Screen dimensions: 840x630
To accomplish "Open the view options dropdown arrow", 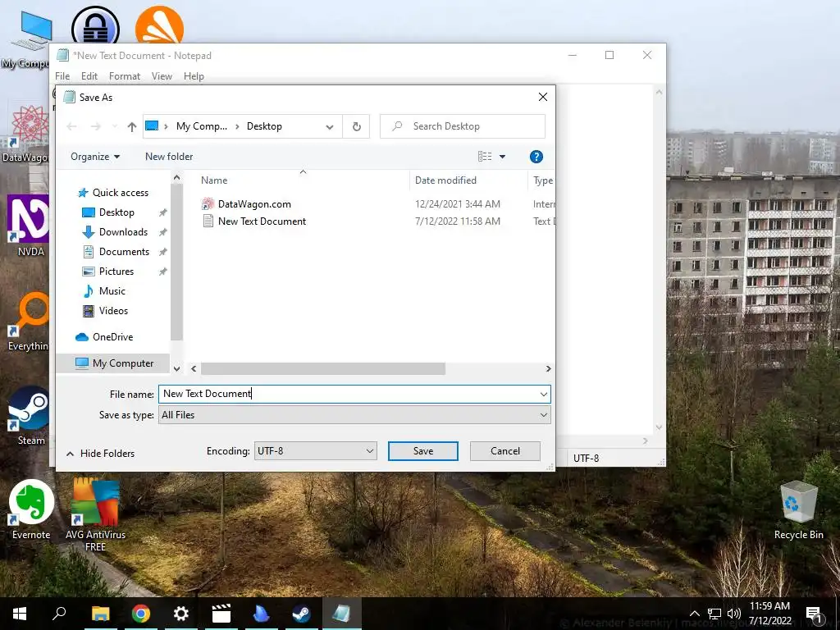I will pyautogui.click(x=503, y=157).
